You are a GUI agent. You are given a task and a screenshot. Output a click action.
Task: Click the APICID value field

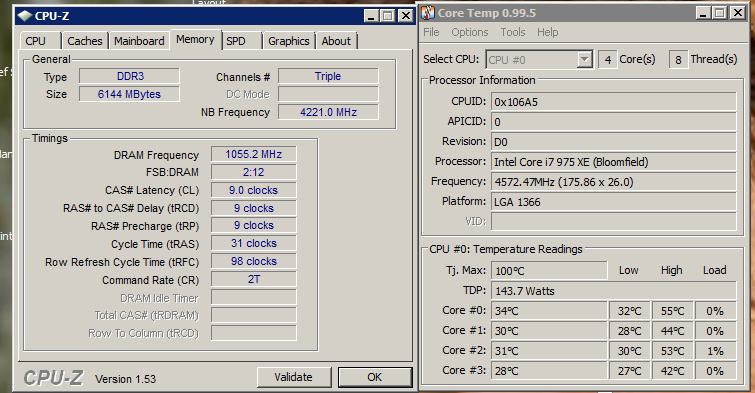(x=613, y=122)
